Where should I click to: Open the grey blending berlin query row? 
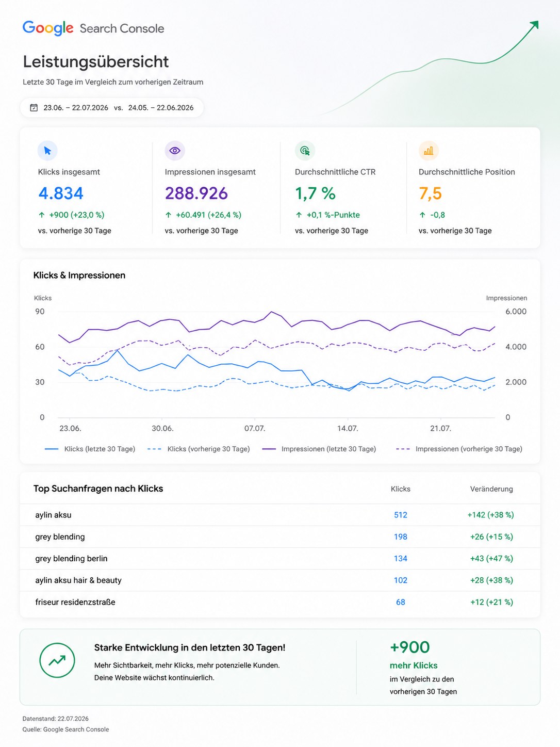point(280,559)
